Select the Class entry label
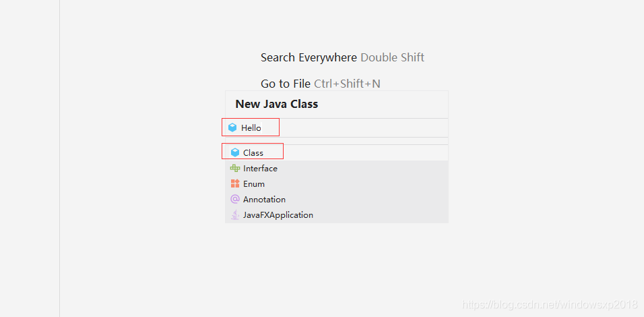Viewport: 644px width, 317px height. point(253,153)
